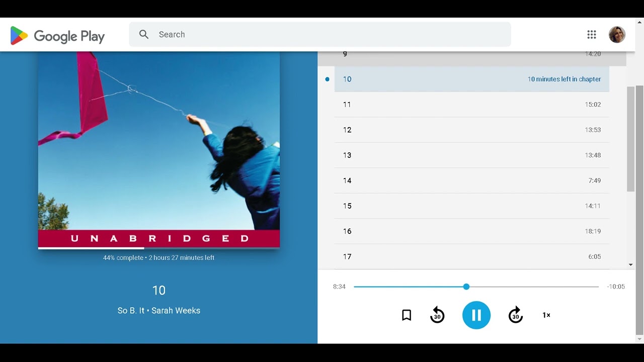Click the book completion progress bar
Screen dimensions: 644x362
coord(159,248)
